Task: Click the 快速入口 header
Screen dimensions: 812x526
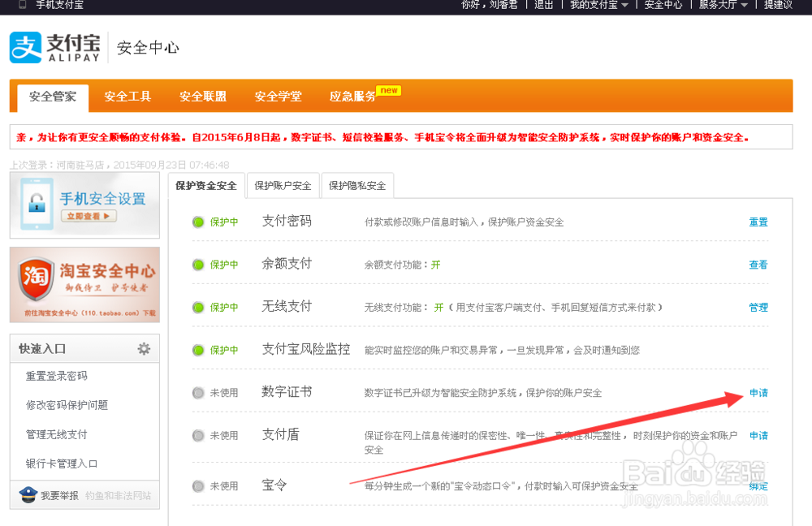Action: [42, 349]
